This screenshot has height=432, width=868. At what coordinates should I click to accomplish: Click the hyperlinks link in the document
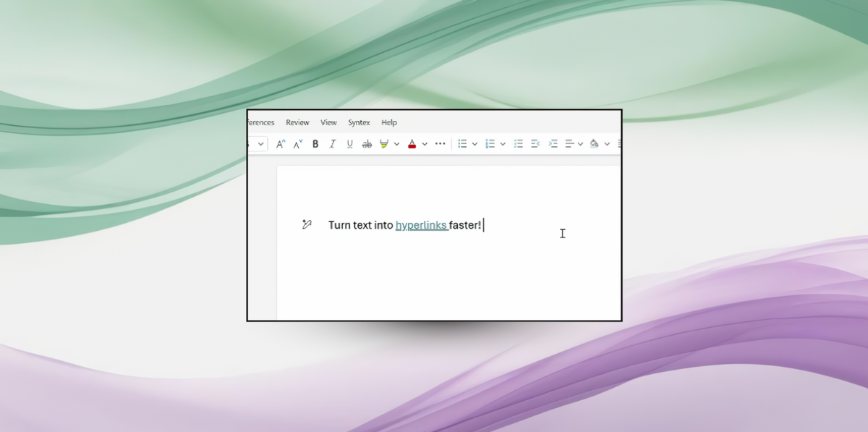point(422,225)
